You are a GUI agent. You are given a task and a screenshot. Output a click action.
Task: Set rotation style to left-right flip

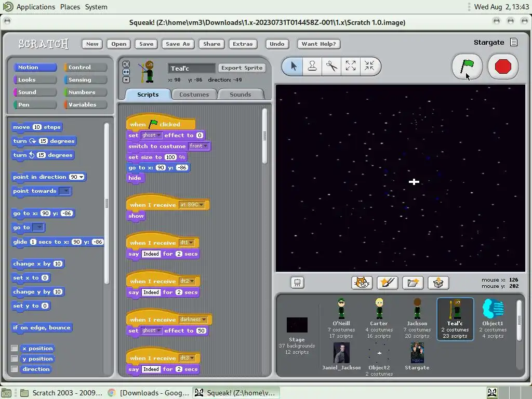(x=126, y=72)
